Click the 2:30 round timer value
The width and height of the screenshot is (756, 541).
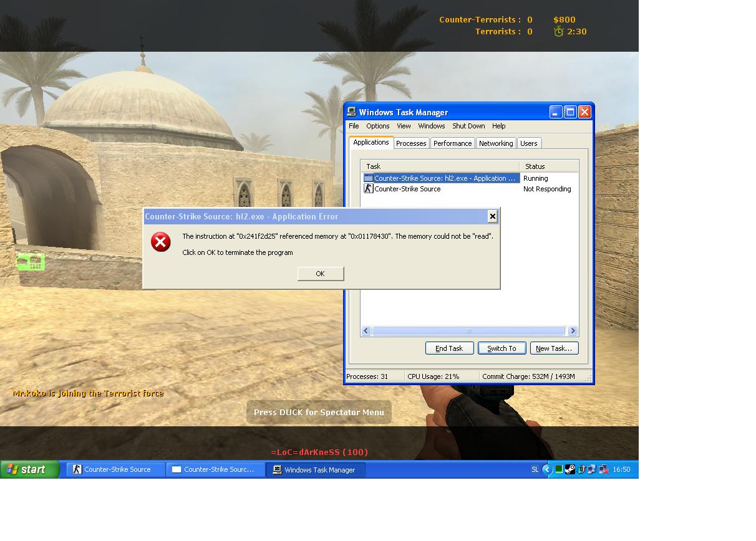coord(577,31)
